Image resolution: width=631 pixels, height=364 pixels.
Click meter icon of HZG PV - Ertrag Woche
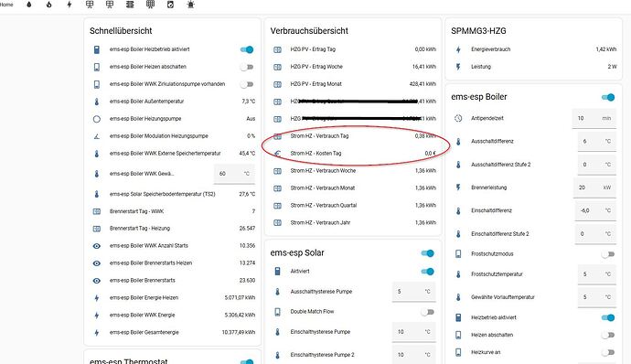click(278, 67)
